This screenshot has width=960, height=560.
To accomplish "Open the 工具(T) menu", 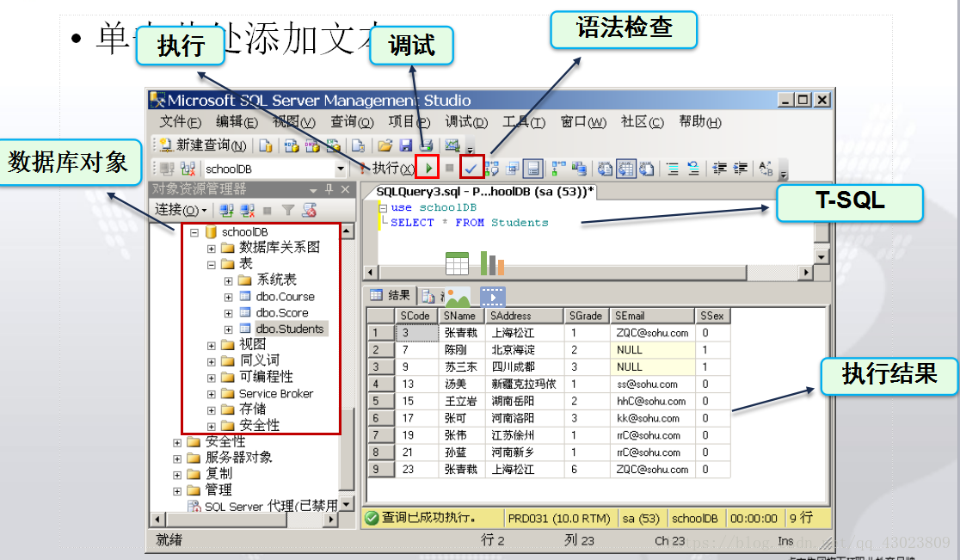I will pyautogui.click(x=524, y=122).
